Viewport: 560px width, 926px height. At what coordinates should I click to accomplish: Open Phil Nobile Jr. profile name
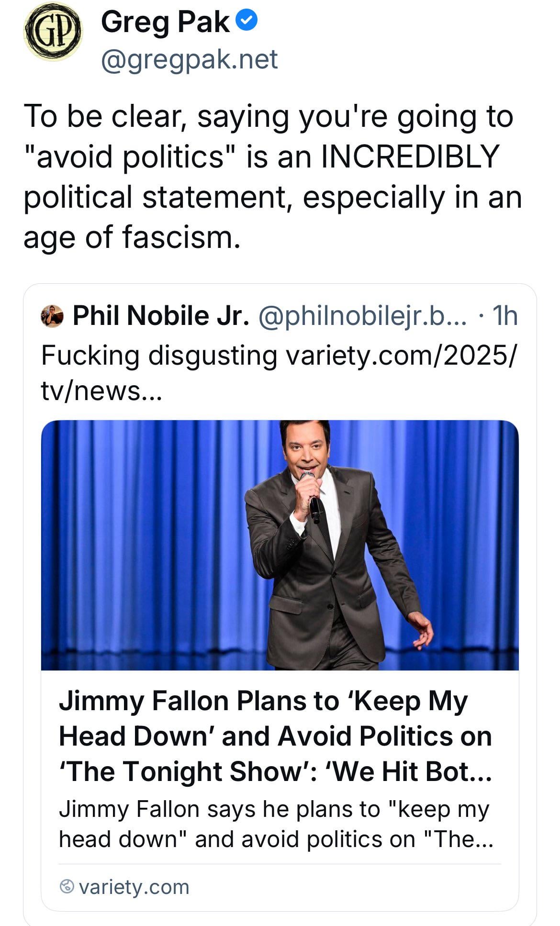pos(161,316)
